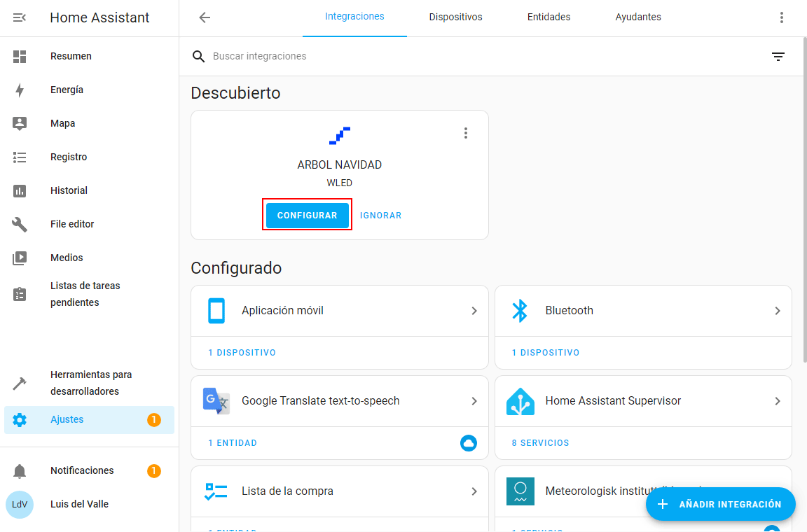Viewport: 807px width, 532px height.
Task: Expand the Home Assistant Supervisor chevron
Action: tap(778, 401)
